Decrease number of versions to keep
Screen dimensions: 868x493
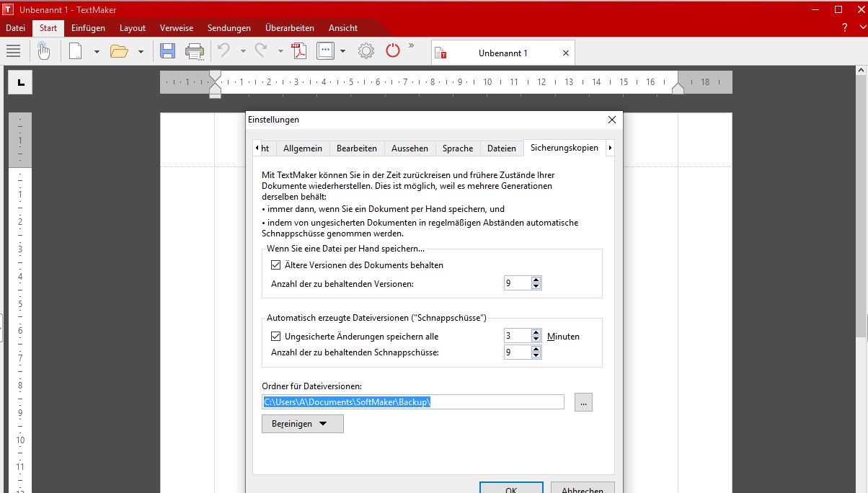536,287
